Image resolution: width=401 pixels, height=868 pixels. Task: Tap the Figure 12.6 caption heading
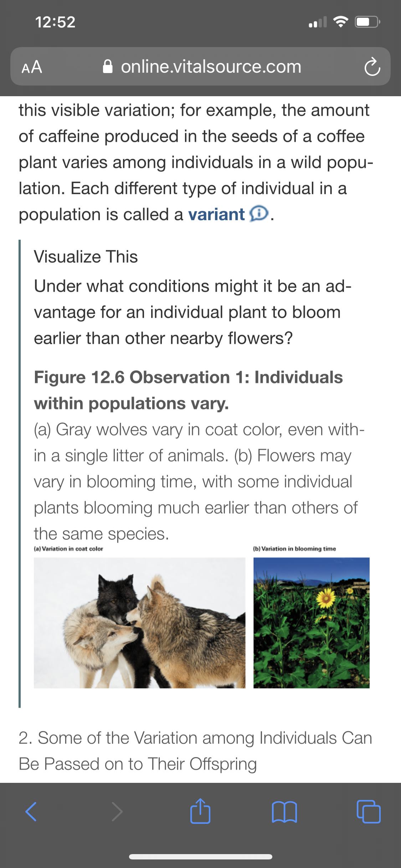(x=188, y=390)
